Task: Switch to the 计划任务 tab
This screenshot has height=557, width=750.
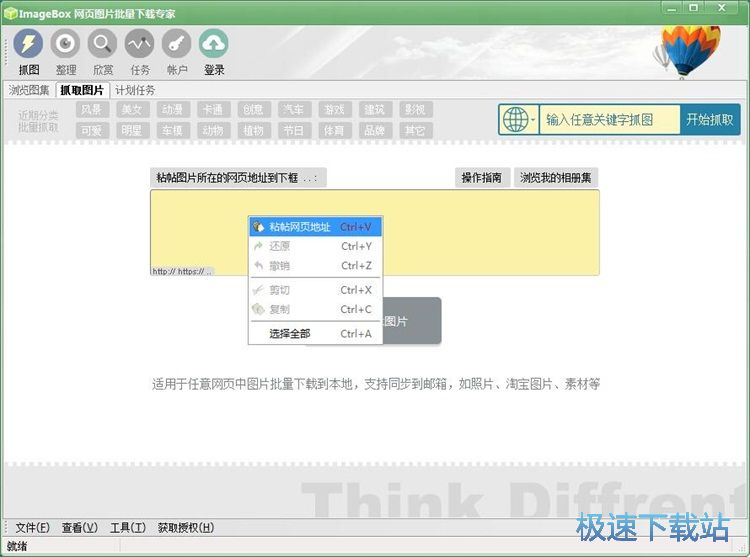Action: pos(135,90)
